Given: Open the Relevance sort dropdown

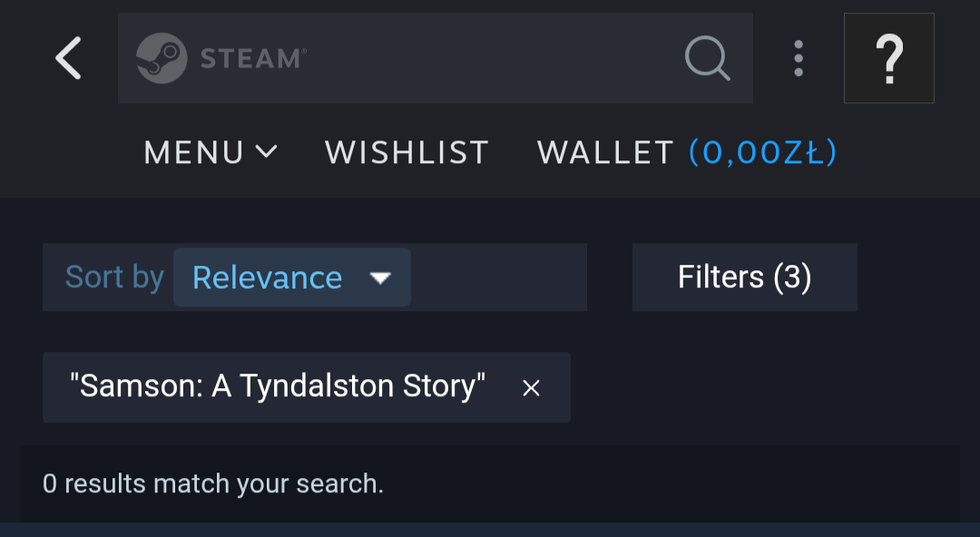Looking at the screenshot, I should 268,278.
